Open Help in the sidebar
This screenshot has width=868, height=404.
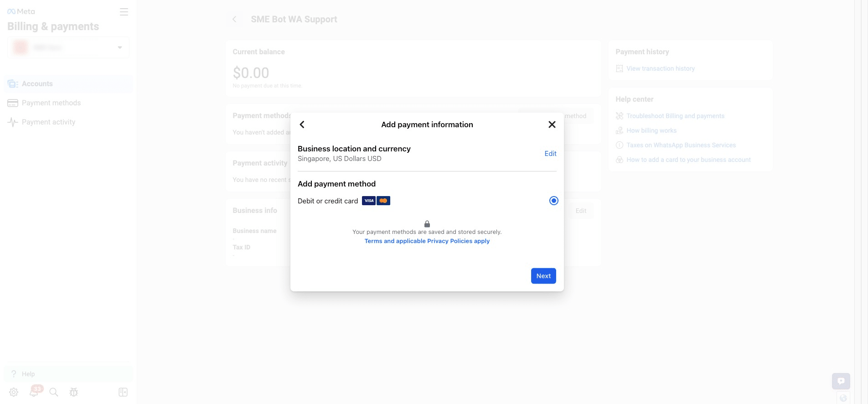pyautogui.click(x=68, y=374)
